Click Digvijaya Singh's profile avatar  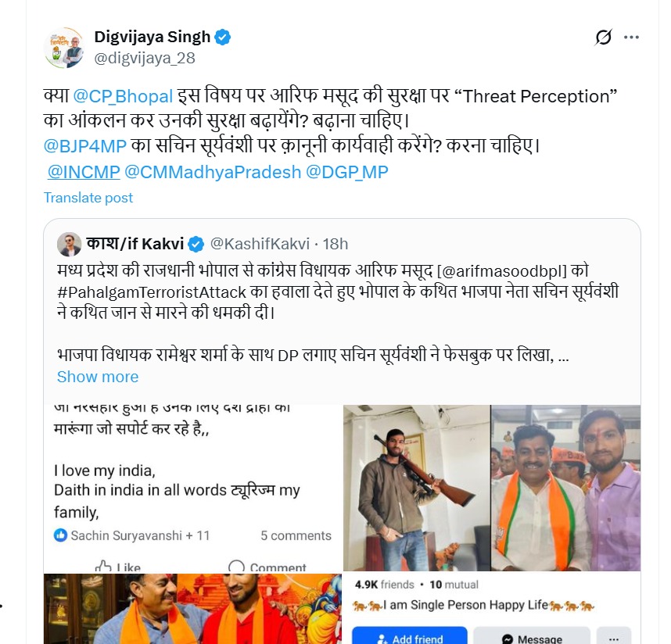65,48
